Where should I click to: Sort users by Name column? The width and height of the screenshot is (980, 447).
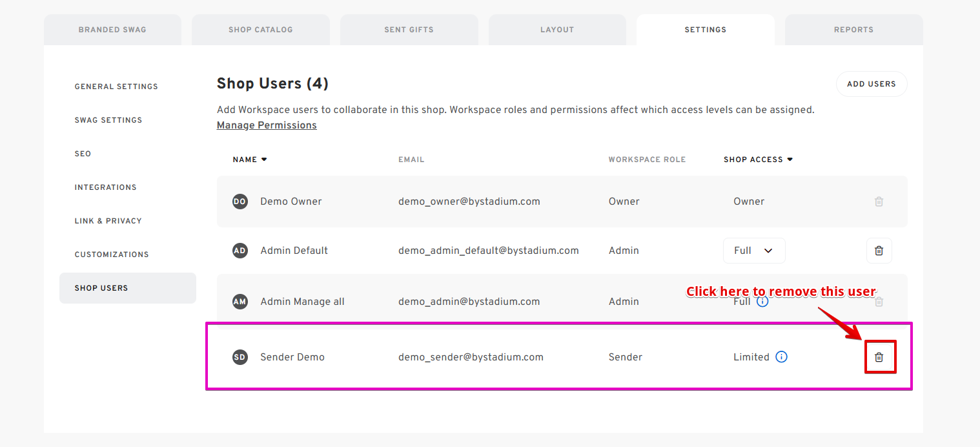[249, 160]
